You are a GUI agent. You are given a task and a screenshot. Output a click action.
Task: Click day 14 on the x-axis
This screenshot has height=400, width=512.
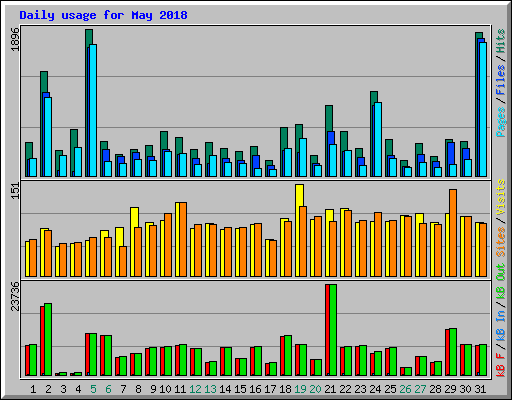click(x=225, y=389)
